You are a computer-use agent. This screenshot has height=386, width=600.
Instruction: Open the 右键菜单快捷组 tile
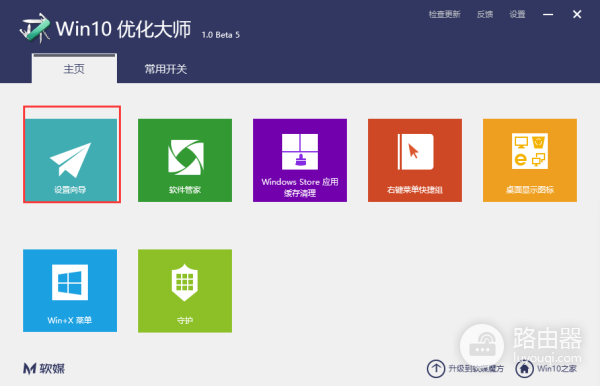point(415,160)
